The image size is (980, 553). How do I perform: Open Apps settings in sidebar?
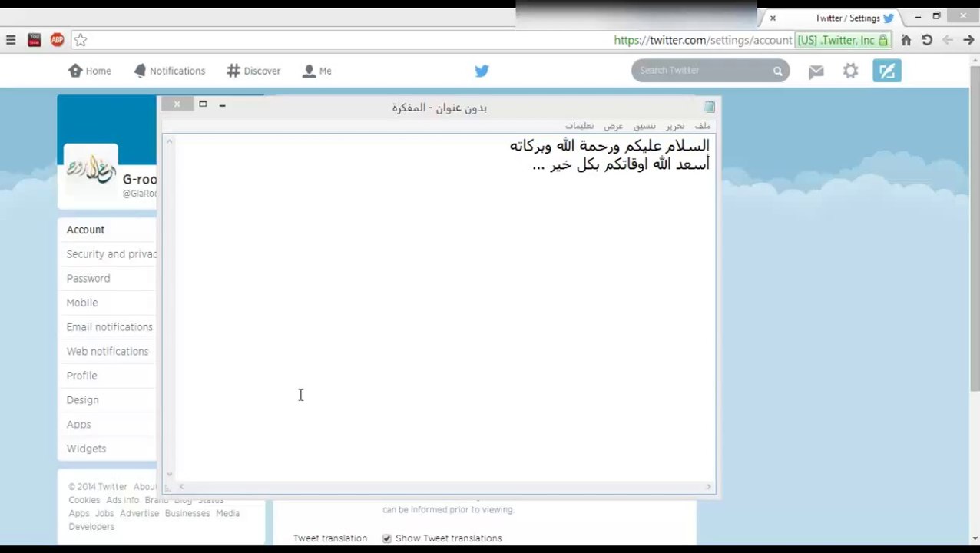point(78,424)
